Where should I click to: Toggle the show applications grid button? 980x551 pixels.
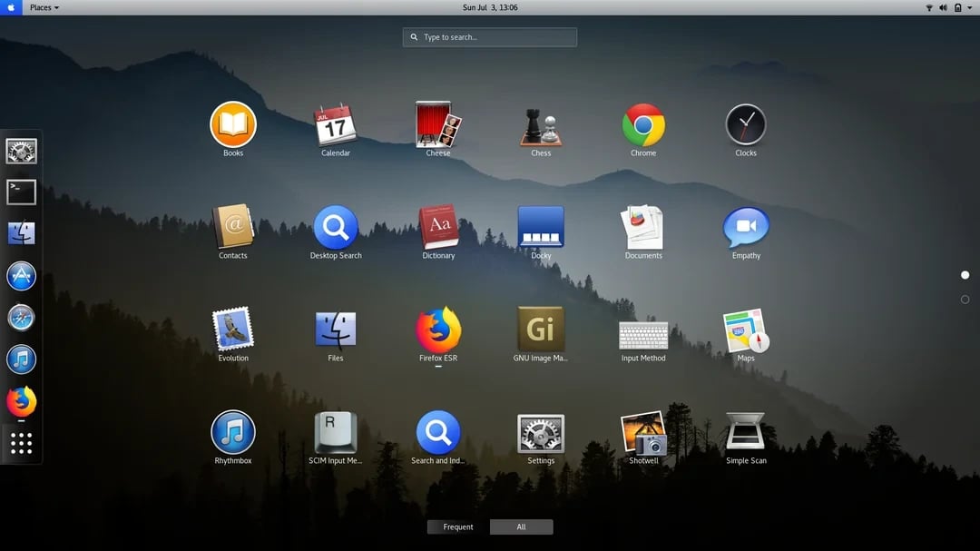point(21,443)
